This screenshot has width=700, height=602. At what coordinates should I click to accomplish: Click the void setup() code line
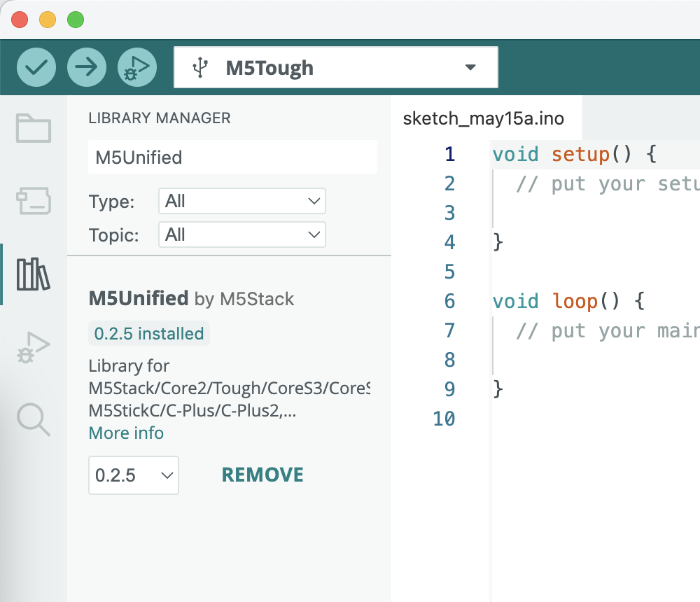pyautogui.click(x=575, y=154)
